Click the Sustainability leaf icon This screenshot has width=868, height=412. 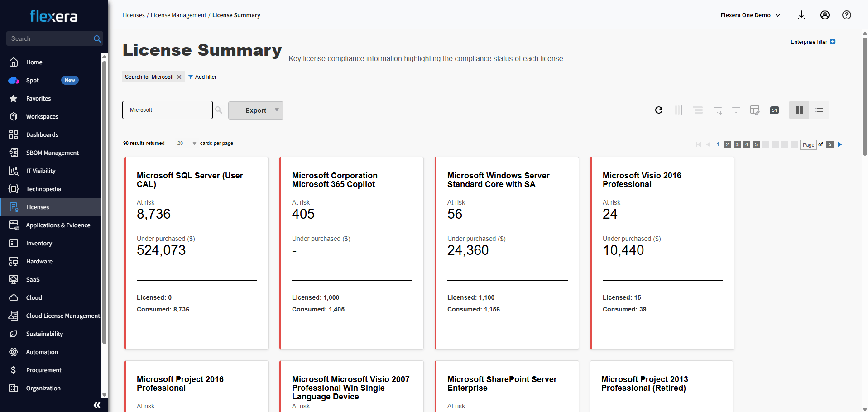click(14, 334)
